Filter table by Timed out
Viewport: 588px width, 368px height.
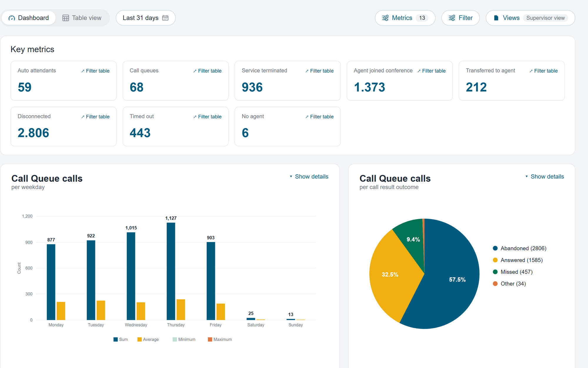pos(207,117)
